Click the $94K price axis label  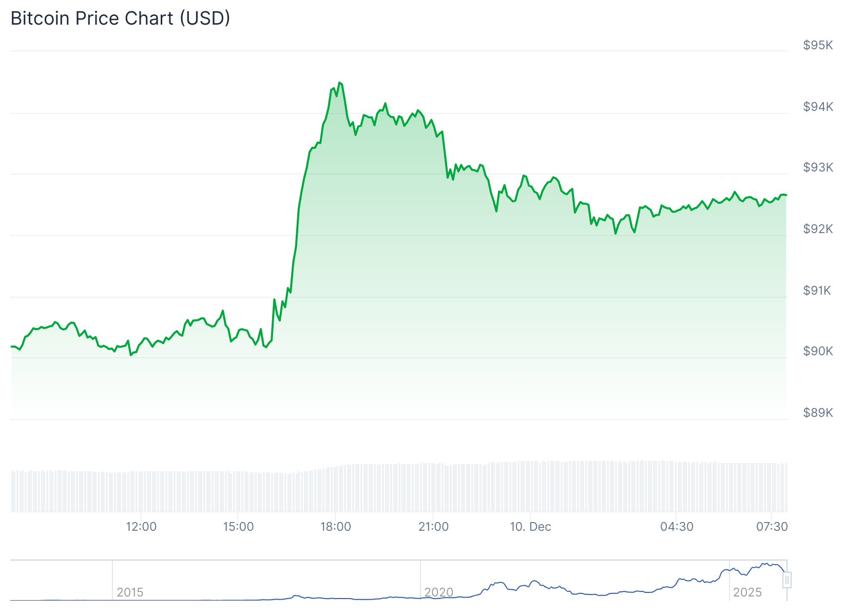818,107
